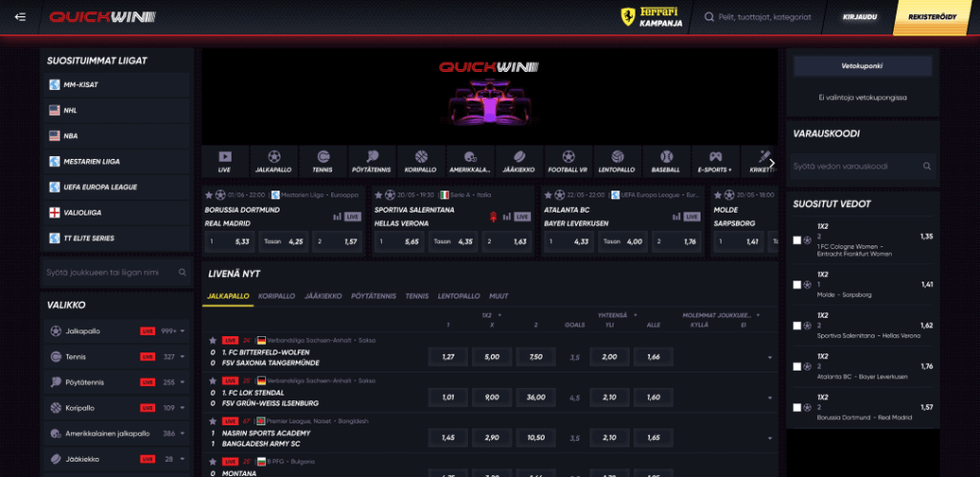The image size is (980, 477).
Task: Open the Molemmat joukkueet market dropdown
Action: pos(722,315)
